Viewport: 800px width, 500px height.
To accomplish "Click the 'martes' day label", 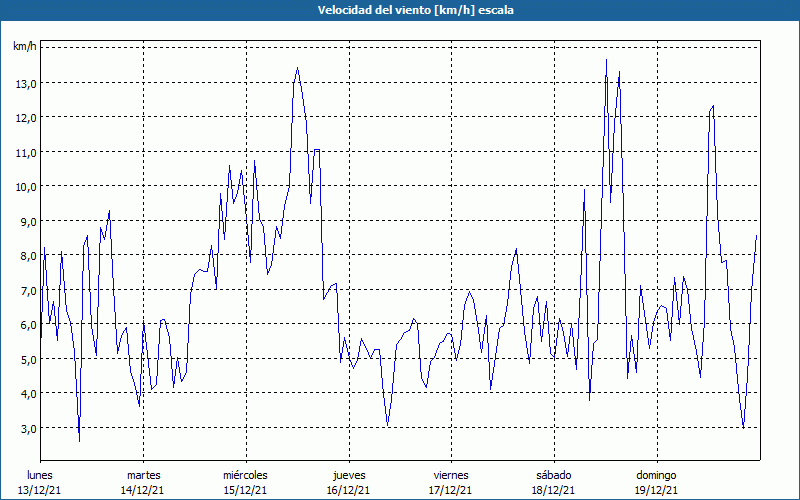I will (143, 475).
